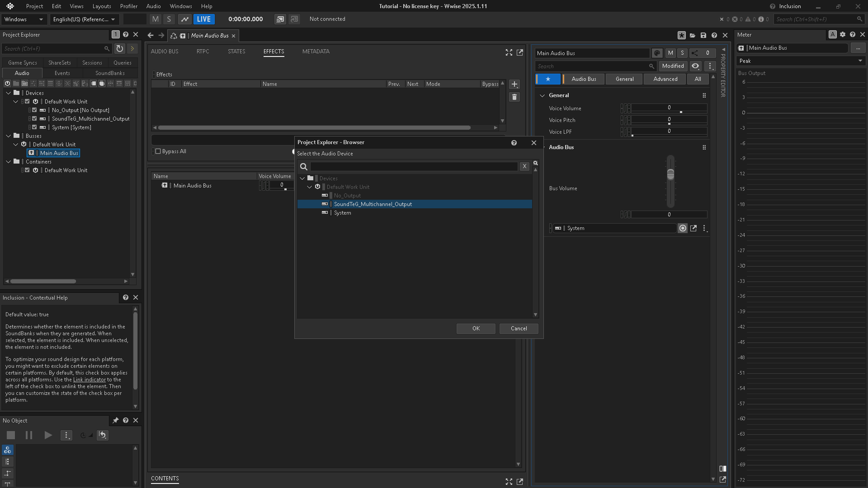The height and width of the screenshot is (488, 868).
Task: Toggle the Mute M toolbar button
Action: 156,19
